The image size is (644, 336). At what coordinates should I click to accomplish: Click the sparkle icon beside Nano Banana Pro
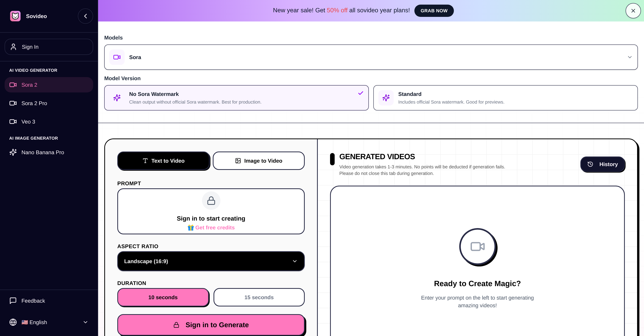tap(13, 152)
